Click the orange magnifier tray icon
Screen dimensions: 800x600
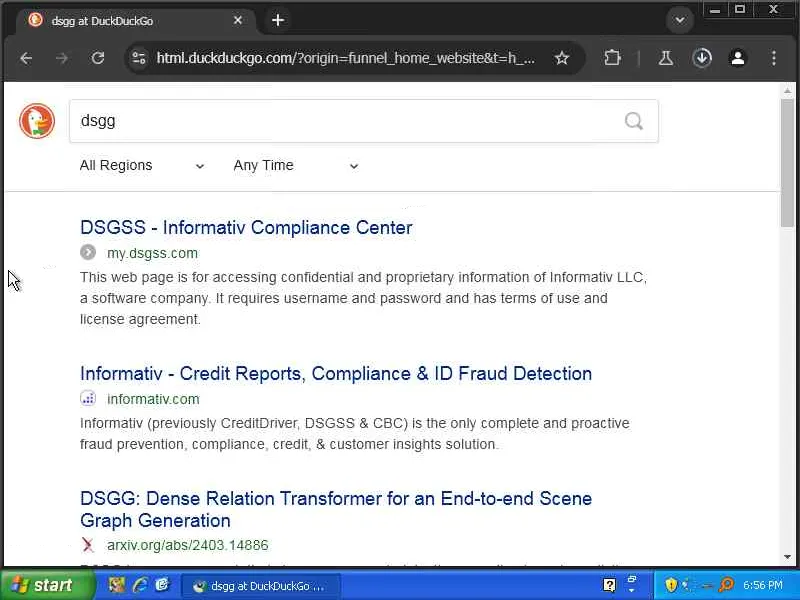click(x=726, y=585)
